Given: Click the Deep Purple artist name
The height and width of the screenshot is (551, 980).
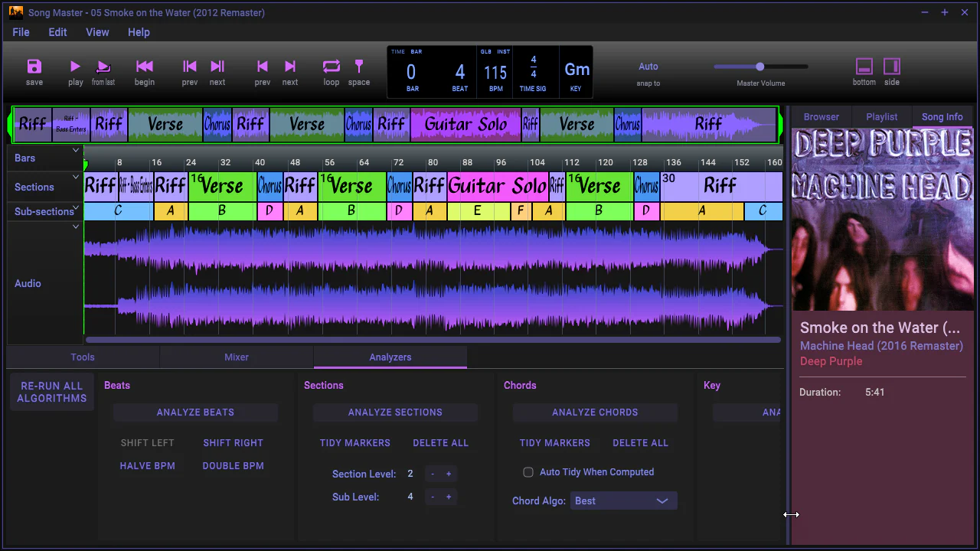Looking at the screenshot, I should point(831,361).
